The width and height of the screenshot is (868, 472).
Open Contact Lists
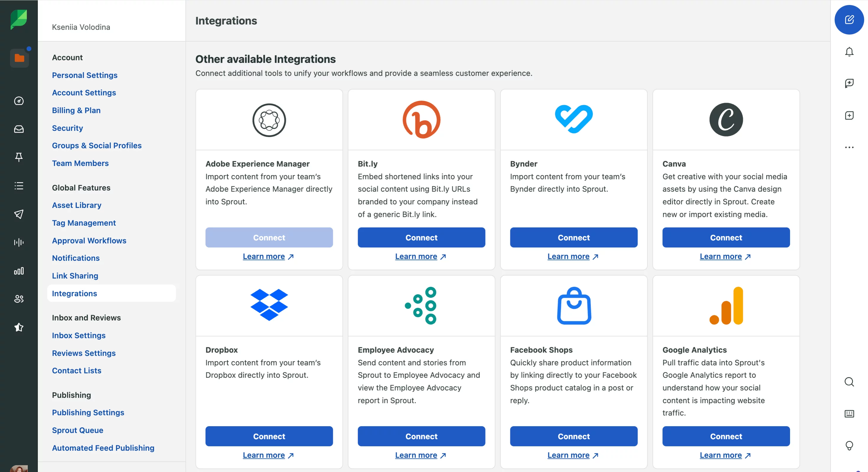pyautogui.click(x=76, y=371)
